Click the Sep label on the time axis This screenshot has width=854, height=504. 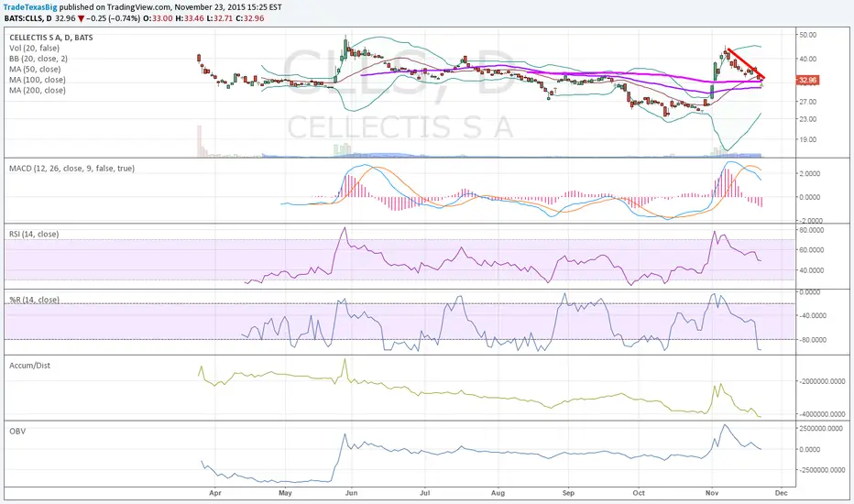[x=568, y=493]
